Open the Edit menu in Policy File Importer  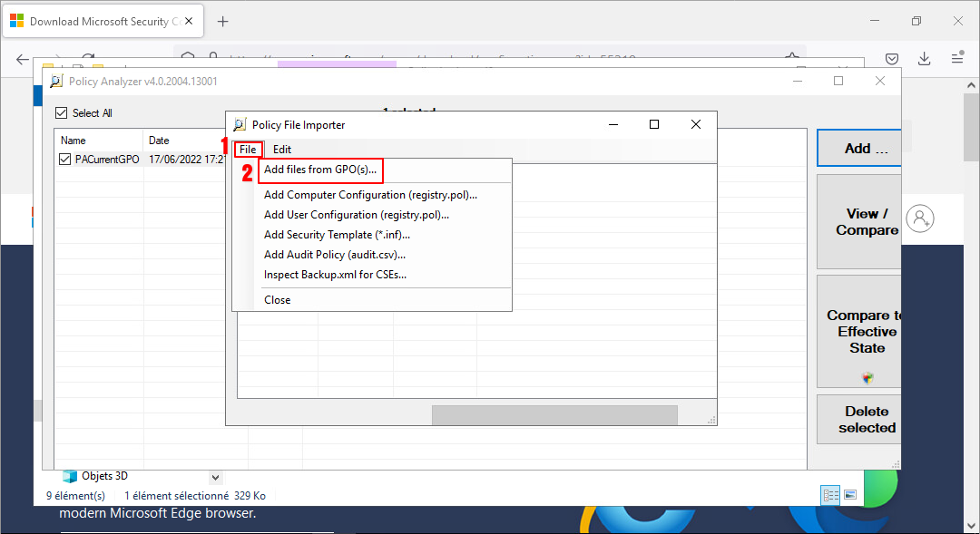tap(282, 149)
